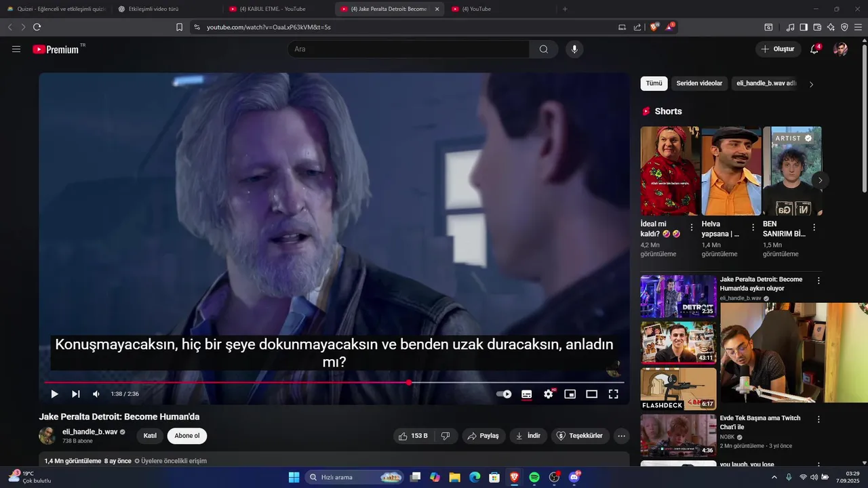This screenshot has height=488, width=868.
Task: Open Evde Tek Başına ama Twitch Chat'i ile
Action: (760, 422)
